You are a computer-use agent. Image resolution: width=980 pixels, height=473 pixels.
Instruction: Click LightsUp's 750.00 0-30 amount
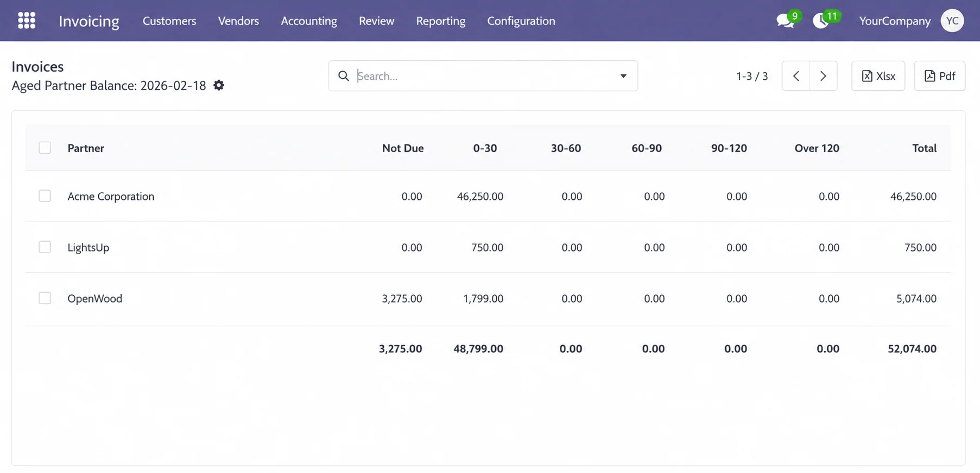click(487, 247)
